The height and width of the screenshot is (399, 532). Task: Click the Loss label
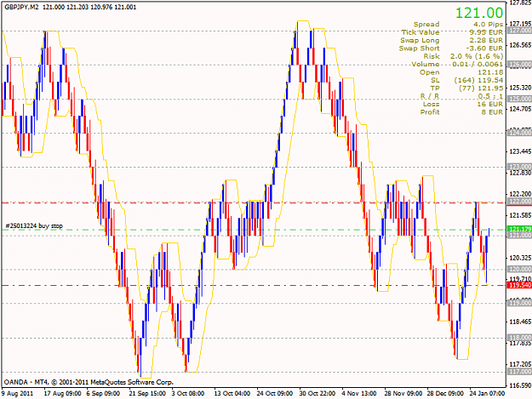[432, 104]
